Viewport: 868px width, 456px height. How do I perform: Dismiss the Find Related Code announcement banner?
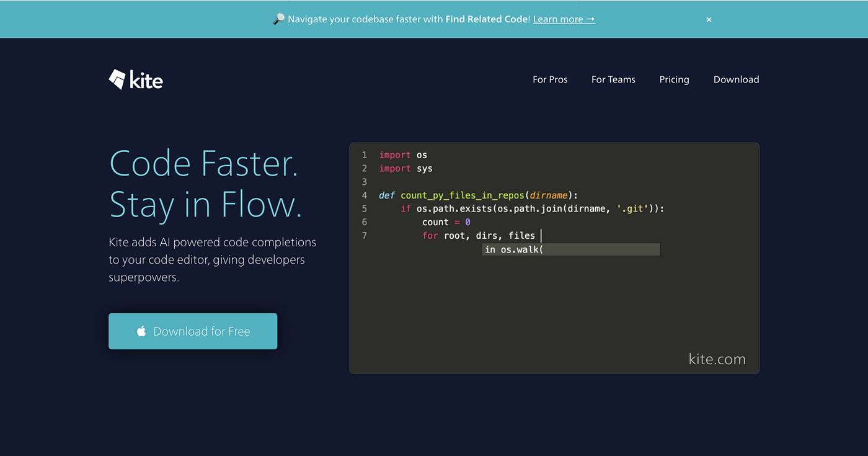tap(709, 19)
